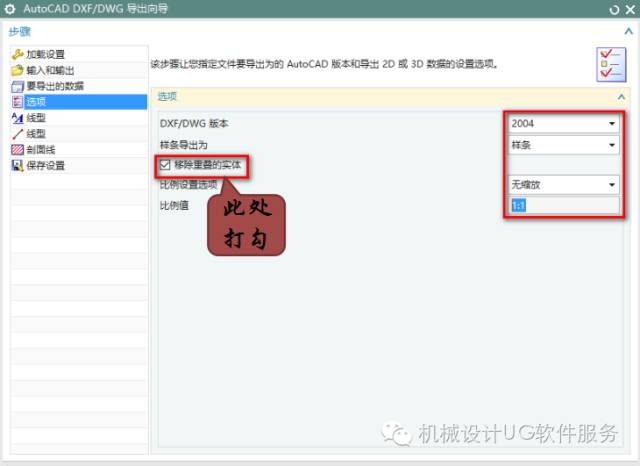Click the 选项 step icon in the sidebar

click(18, 102)
